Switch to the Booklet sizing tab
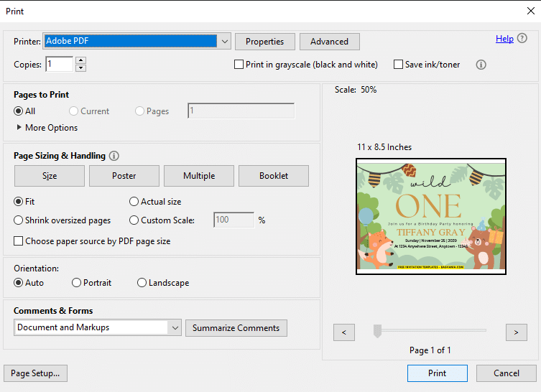Screen dimensions: 541x392 [274, 176]
